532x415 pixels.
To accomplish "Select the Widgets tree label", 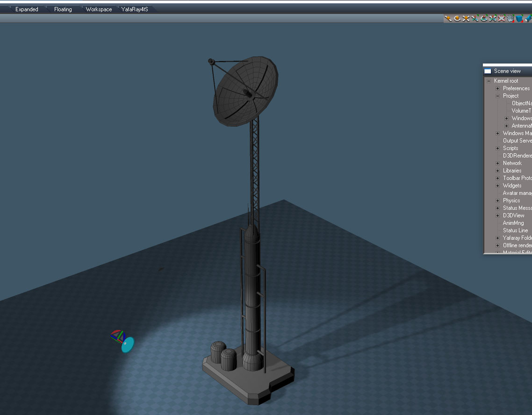I will [x=512, y=185].
